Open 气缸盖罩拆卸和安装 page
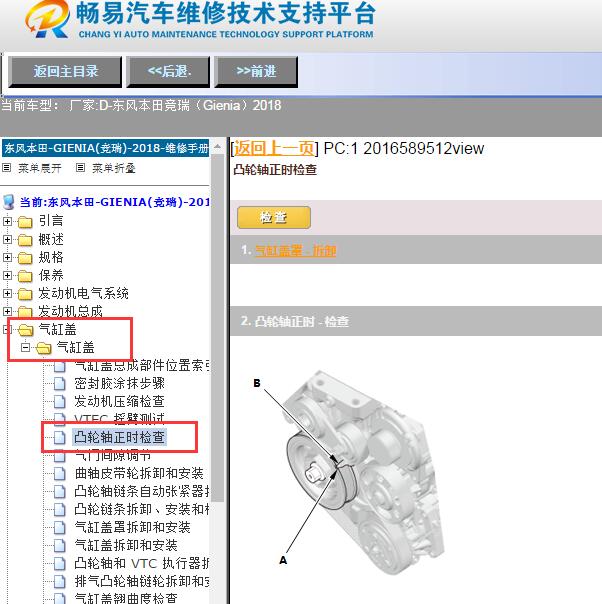 (132, 527)
